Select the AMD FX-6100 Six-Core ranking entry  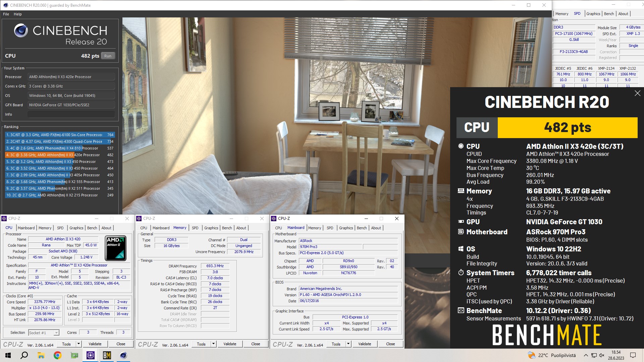pos(60,135)
